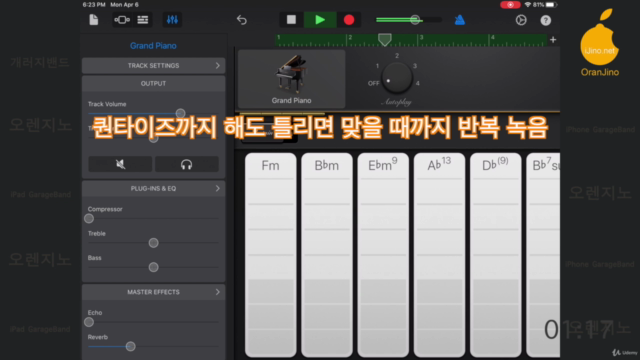640x360 pixels.
Task: Play the Fm chord strip
Action: click(271, 255)
